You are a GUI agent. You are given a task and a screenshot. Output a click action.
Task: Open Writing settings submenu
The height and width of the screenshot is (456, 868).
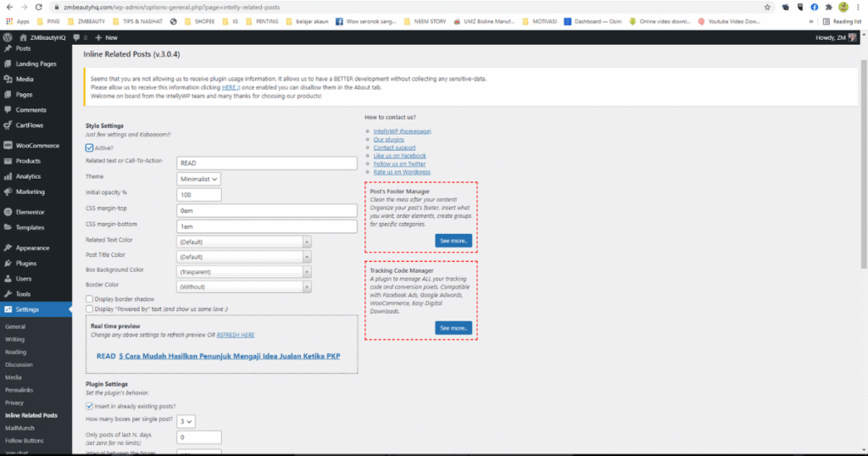[15, 339]
